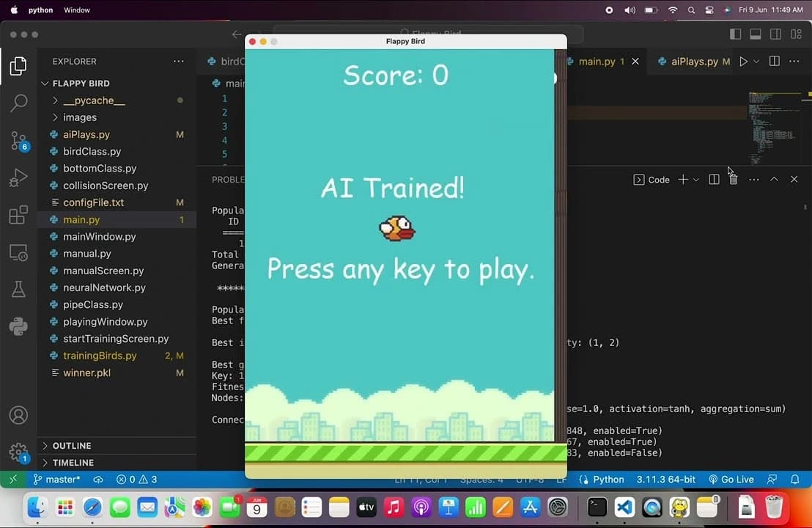This screenshot has height=528, width=812.
Task: Maximize the panel size chevron
Action: tap(774, 179)
